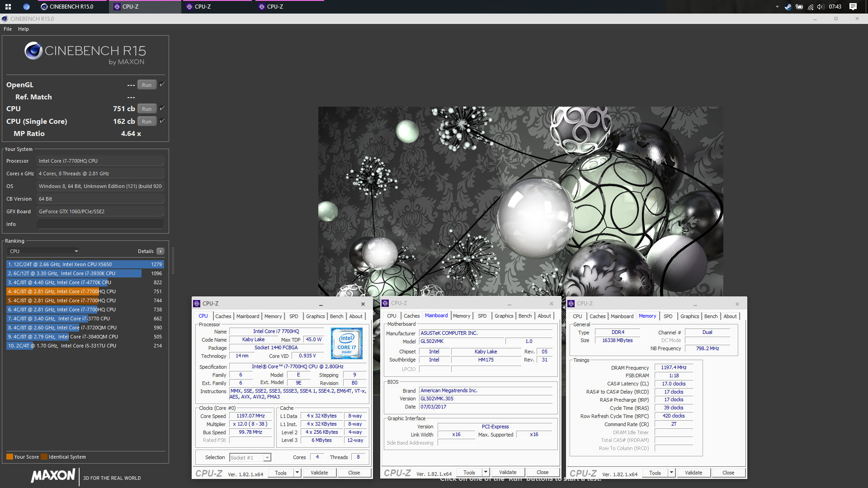Click title icon of CPU-Z Mainboard window
Viewport: 868px width, 488px height.
coord(385,303)
